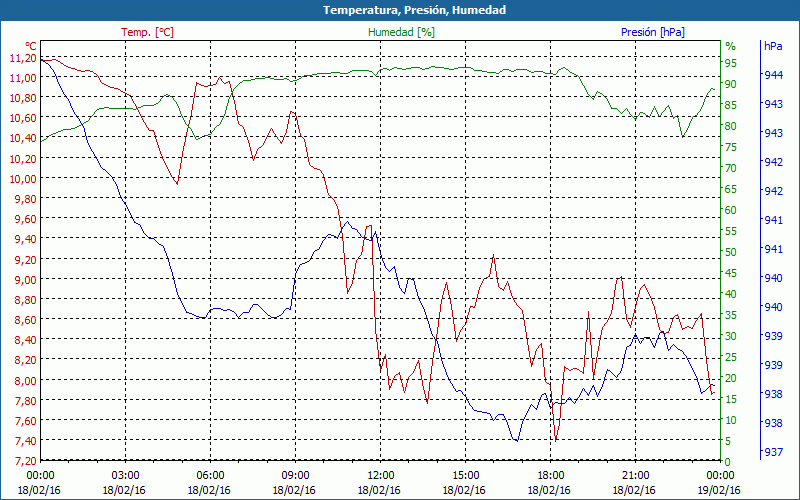Click the green "50" humidity axis value
Image resolution: width=800 pixels, height=500 pixels.
click(x=731, y=252)
